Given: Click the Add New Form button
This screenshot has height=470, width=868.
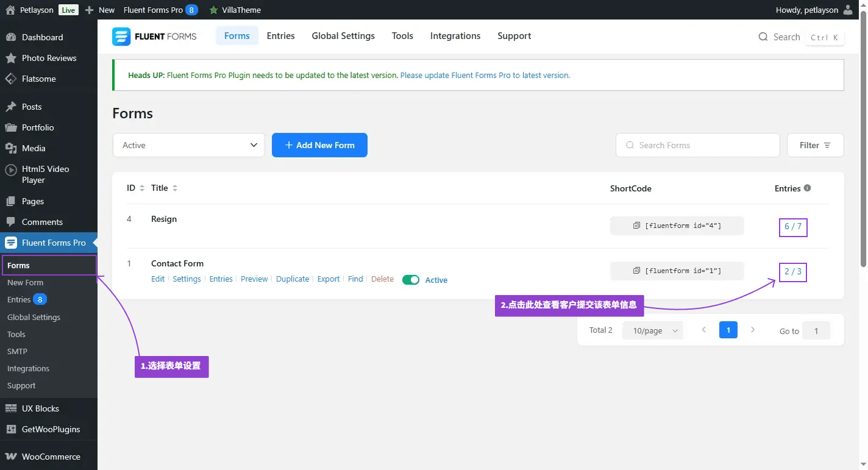Looking at the screenshot, I should (319, 145).
